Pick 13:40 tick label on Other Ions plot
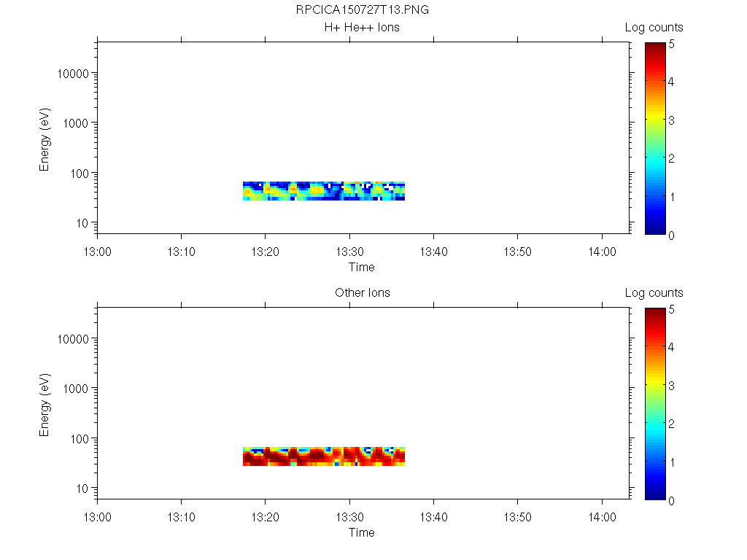Viewport: 747px width, 560px height. (433, 517)
